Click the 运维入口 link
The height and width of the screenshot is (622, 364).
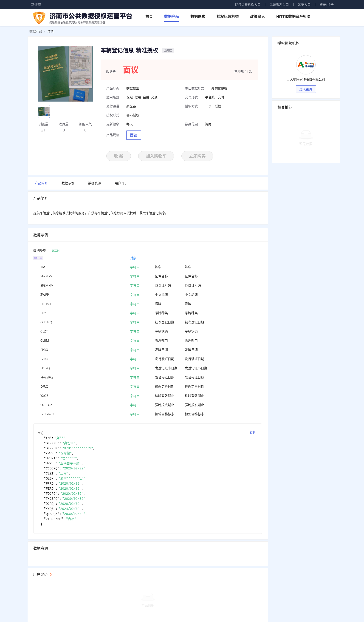(x=304, y=5)
